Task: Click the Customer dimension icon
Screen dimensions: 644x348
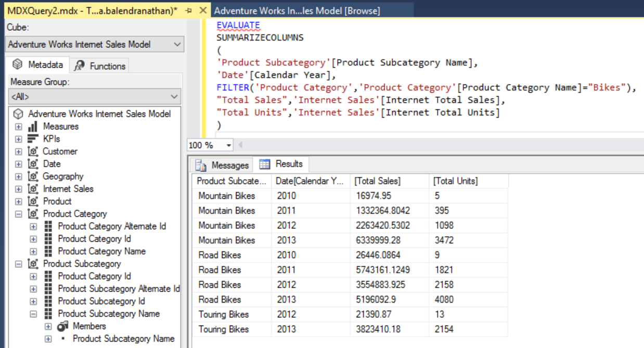Action: point(33,151)
